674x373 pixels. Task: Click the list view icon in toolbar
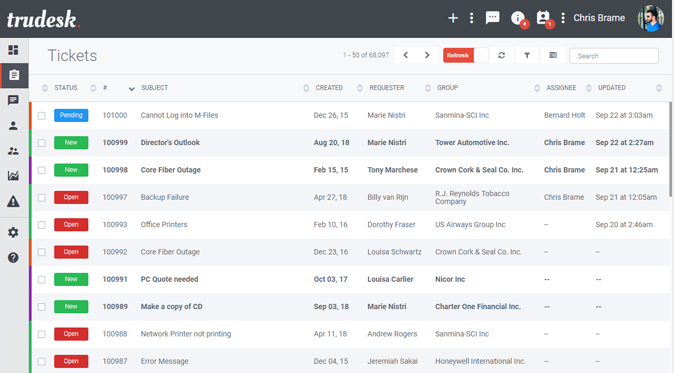(553, 55)
